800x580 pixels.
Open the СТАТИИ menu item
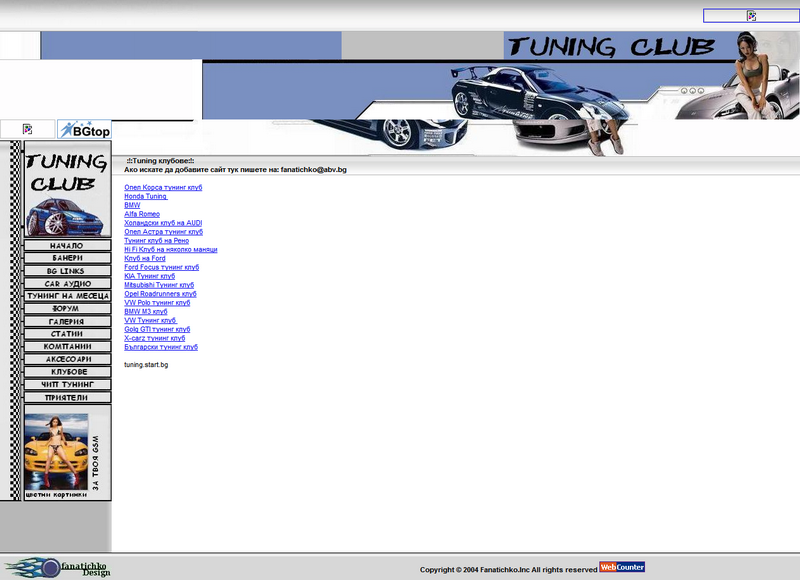(67, 334)
